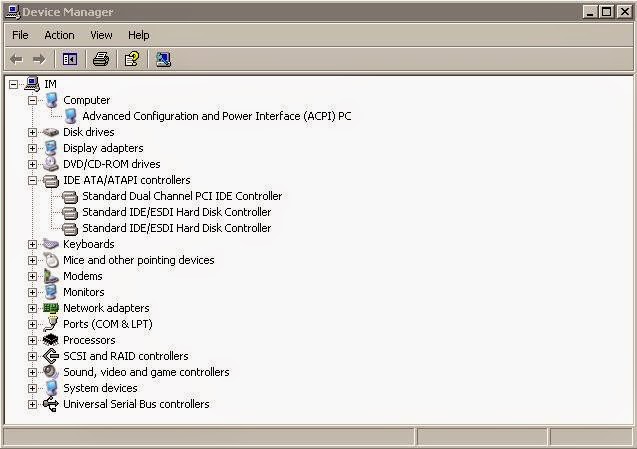Click the Mice and other pointing devices icon
The width and height of the screenshot is (637, 449).
click(x=51, y=260)
